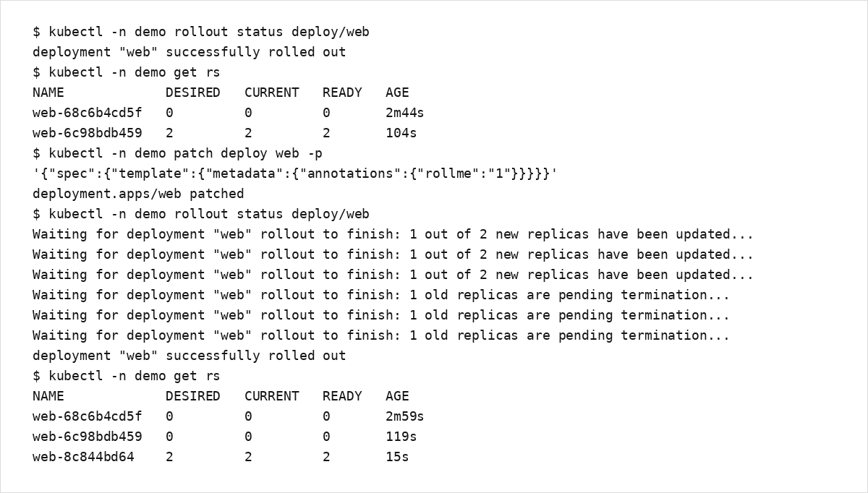This screenshot has height=493, width=868.
Task: Click the READY header in the last table
Action: coord(342,396)
